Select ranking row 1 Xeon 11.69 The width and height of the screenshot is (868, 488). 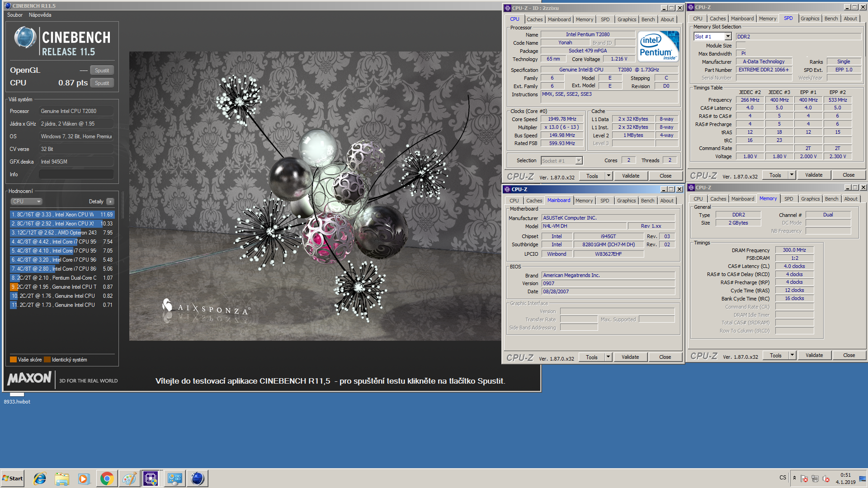(62, 215)
